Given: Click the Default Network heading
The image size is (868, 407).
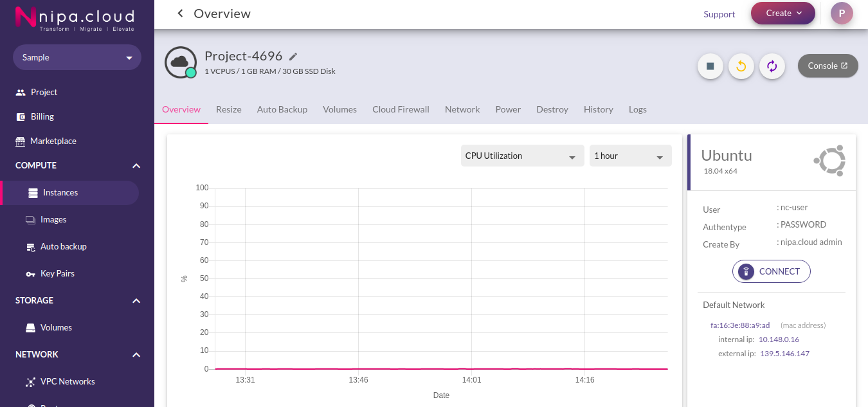Looking at the screenshot, I should coord(734,305).
